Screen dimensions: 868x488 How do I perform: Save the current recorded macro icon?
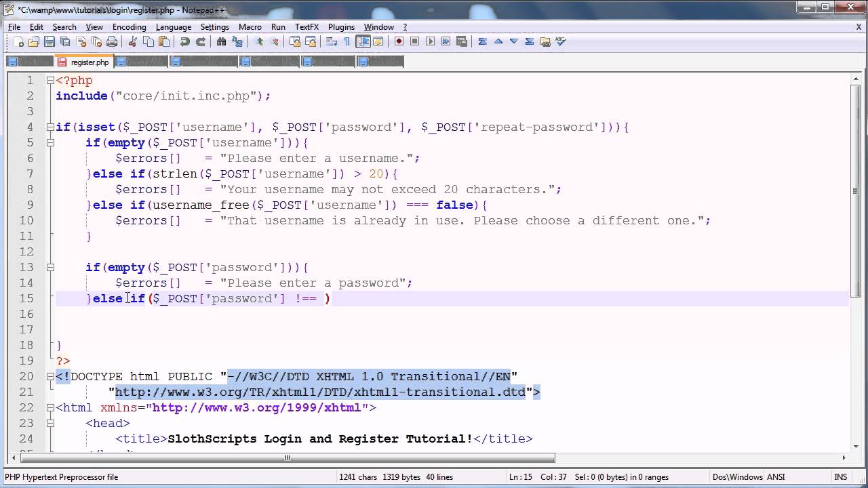461,41
